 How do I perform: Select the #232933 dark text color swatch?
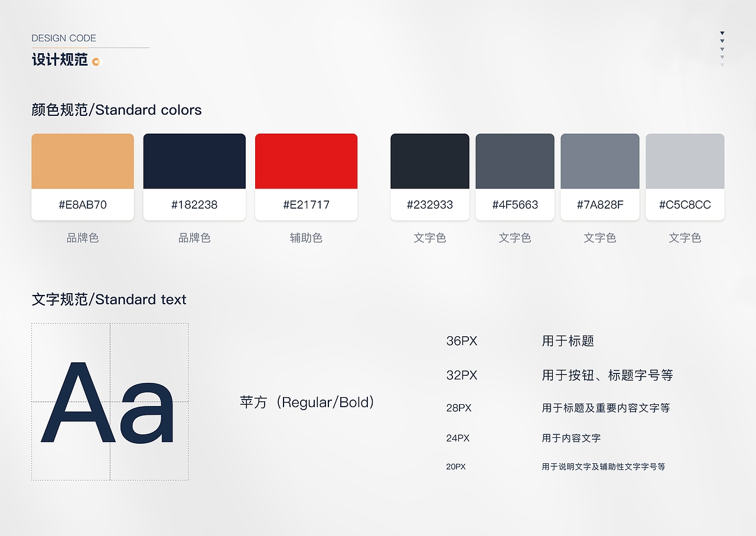point(430,161)
